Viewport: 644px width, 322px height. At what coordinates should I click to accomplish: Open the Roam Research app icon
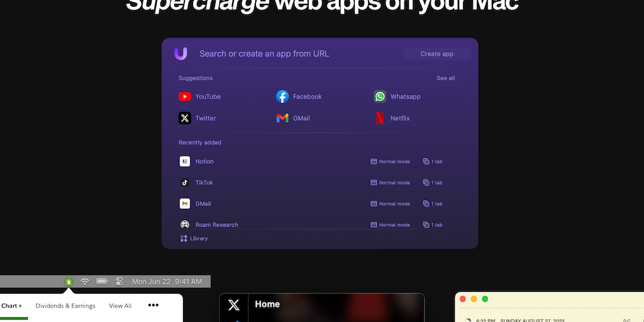(x=185, y=225)
